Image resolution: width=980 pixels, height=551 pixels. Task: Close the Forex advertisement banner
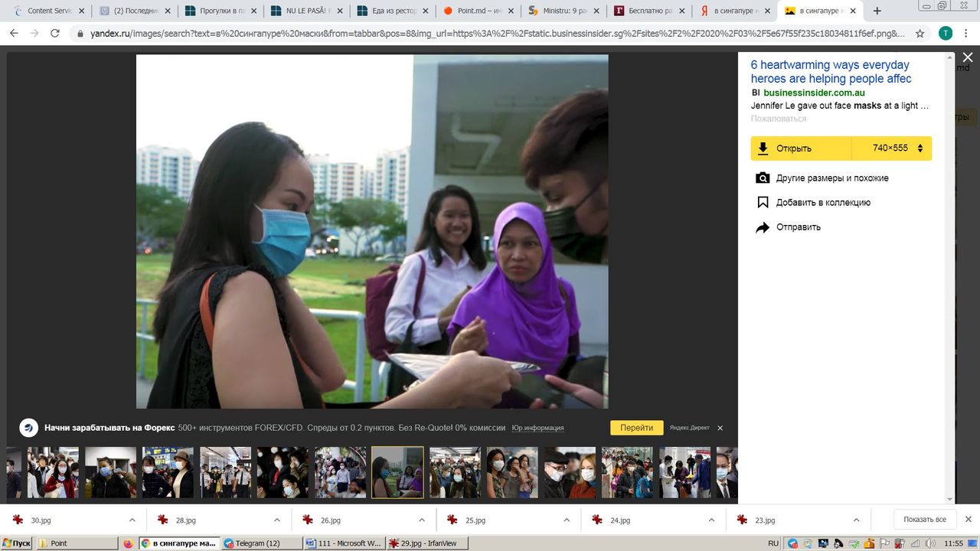(720, 428)
